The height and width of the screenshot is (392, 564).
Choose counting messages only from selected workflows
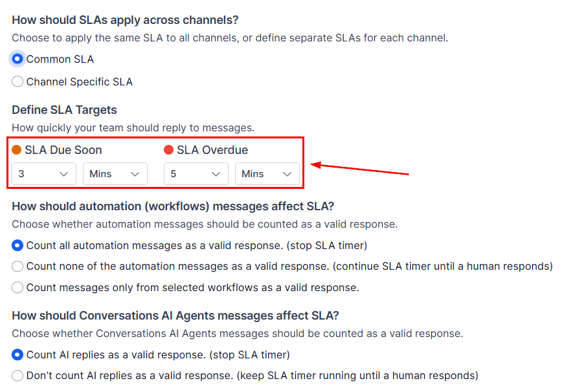point(17,287)
